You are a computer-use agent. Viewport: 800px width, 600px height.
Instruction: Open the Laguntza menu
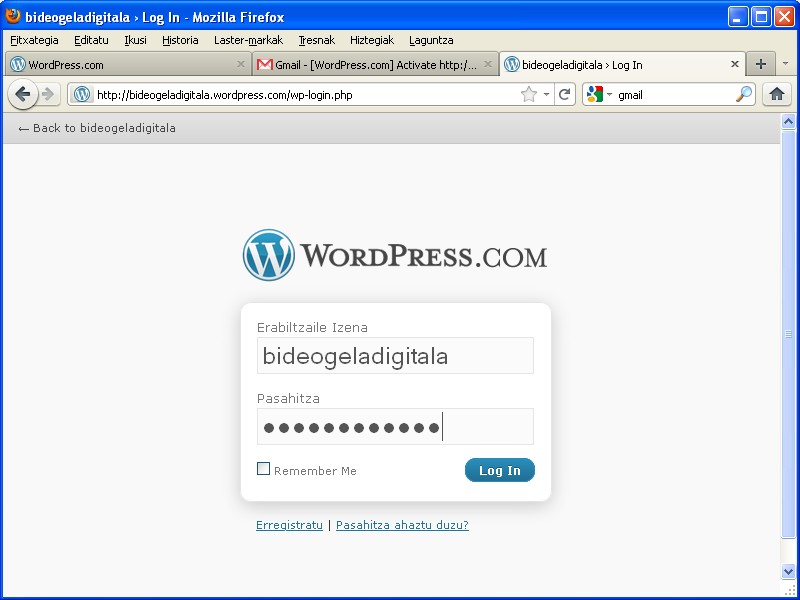[x=431, y=40]
